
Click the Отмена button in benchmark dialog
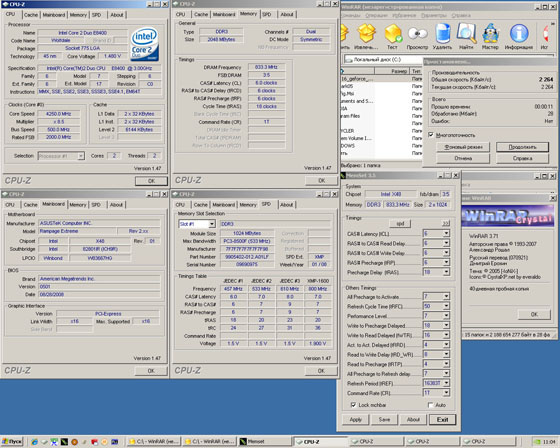coord(463,158)
